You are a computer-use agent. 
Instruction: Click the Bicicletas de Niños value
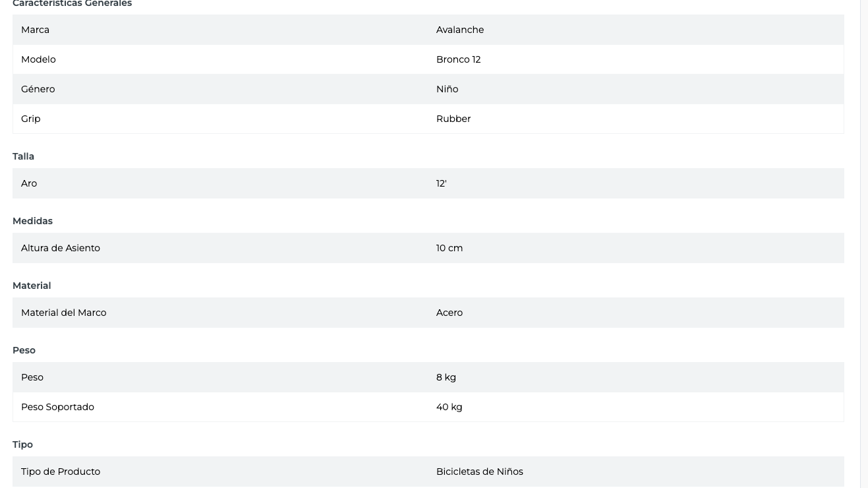pos(479,472)
